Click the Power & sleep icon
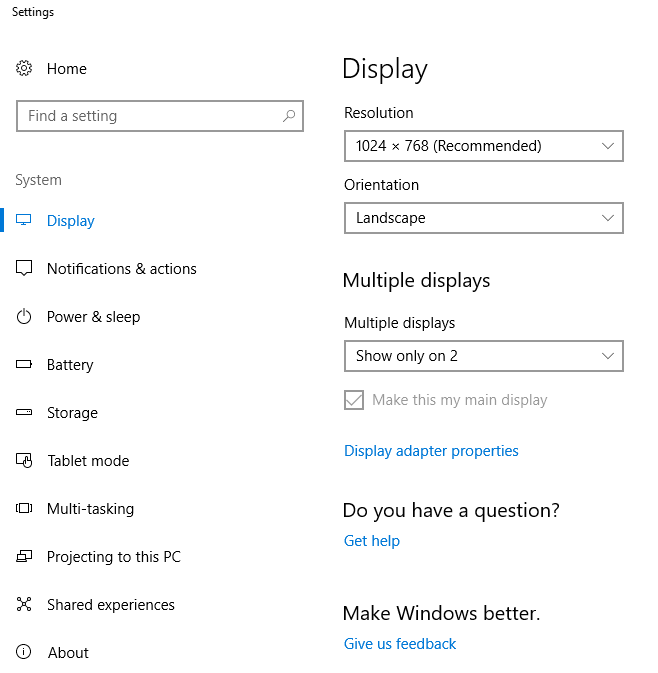This screenshot has width=658, height=673. (x=24, y=316)
